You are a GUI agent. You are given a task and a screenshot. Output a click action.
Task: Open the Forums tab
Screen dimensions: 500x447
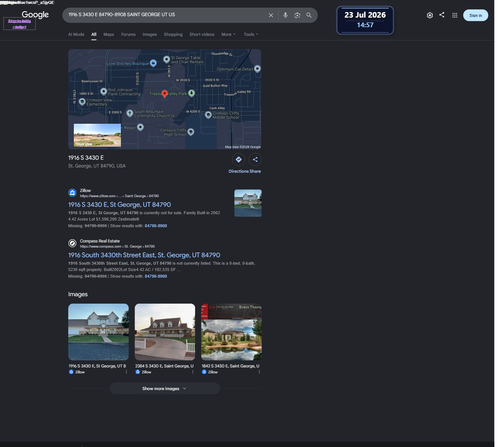pyautogui.click(x=128, y=34)
